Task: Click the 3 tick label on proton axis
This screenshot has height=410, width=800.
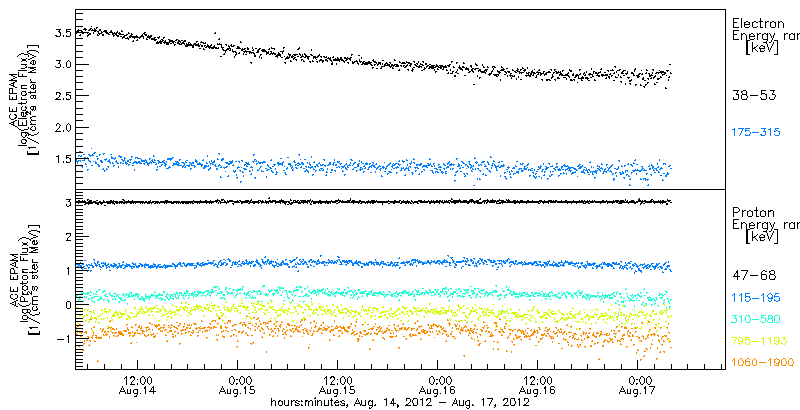Action: [66, 203]
